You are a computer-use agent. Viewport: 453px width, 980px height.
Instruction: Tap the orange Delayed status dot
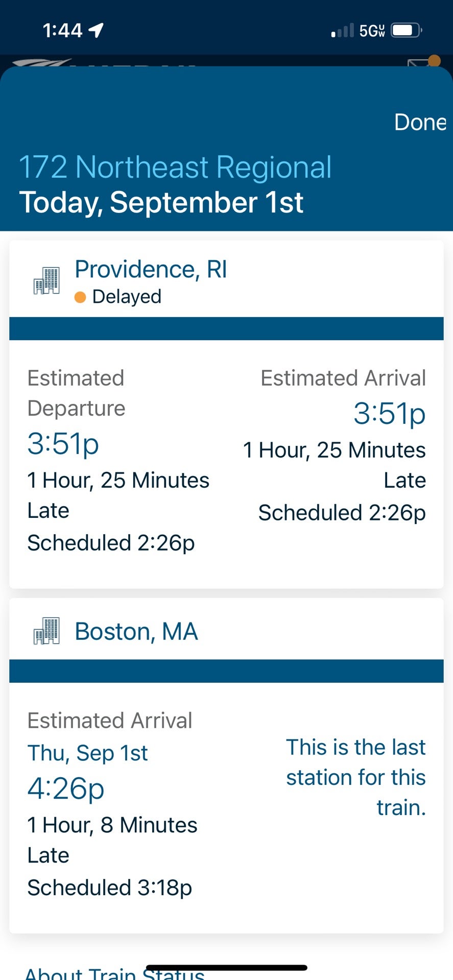click(x=80, y=297)
